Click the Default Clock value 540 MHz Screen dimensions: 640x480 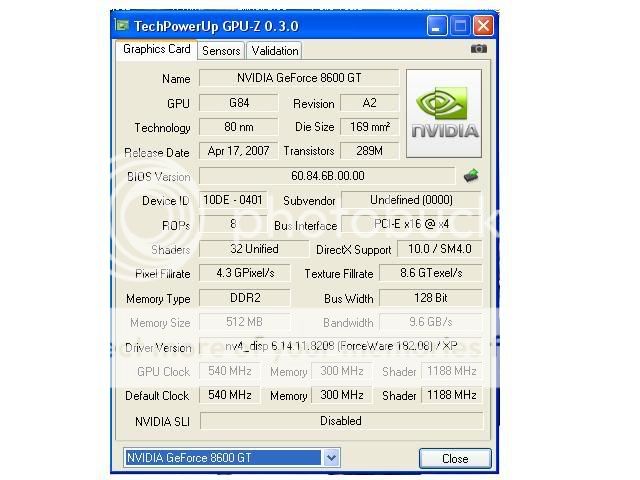click(x=229, y=395)
